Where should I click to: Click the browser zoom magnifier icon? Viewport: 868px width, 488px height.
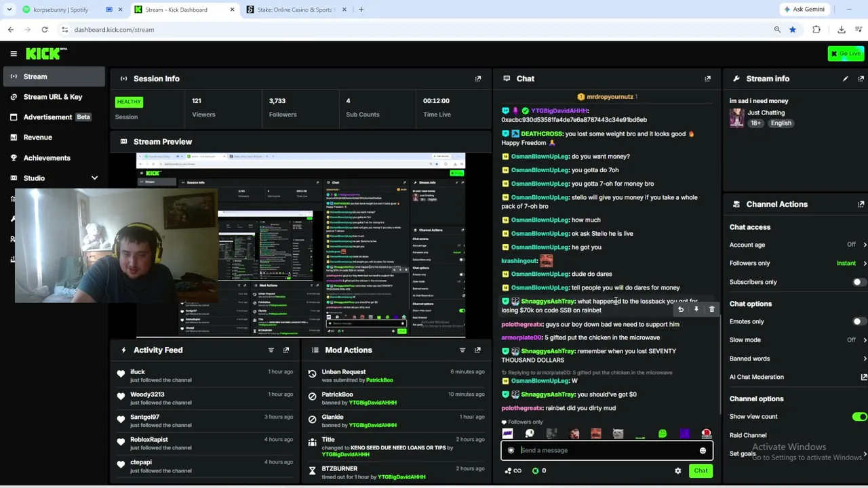point(777,30)
